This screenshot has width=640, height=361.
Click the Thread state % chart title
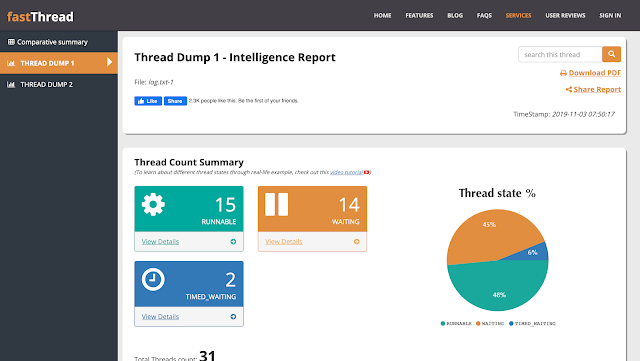pyautogui.click(x=497, y=193)
